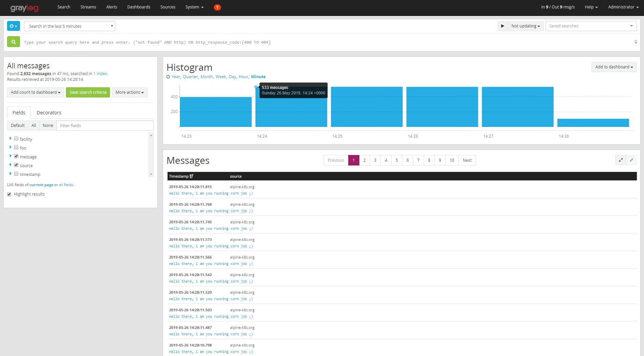Screen dimensions: 644x356
Task: Open the Help menu
Action: pyautogui.click(x=591, y=7)
